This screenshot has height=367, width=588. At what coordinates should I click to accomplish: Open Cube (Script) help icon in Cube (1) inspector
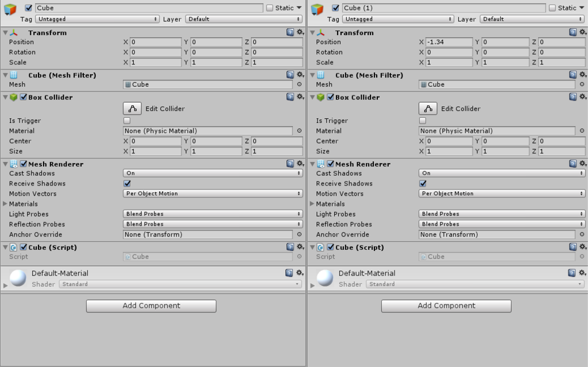572,247
